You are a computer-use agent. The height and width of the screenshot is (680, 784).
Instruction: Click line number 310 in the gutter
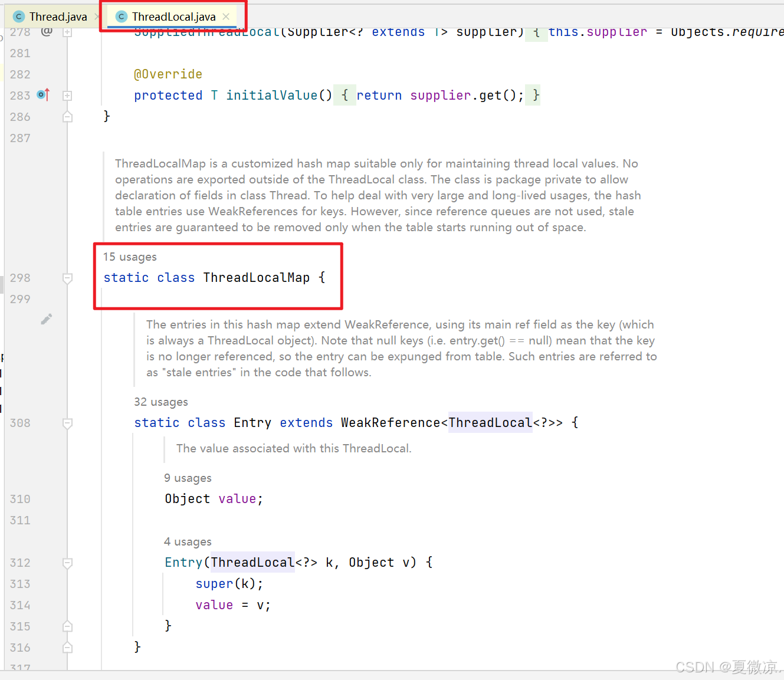pyautogui.click(x=19, y=499)
